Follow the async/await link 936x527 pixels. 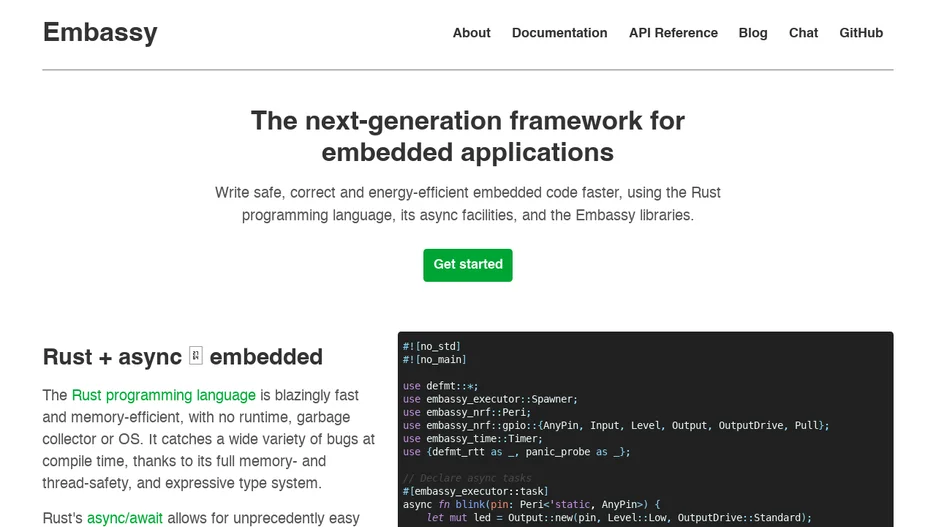(125, 518)
